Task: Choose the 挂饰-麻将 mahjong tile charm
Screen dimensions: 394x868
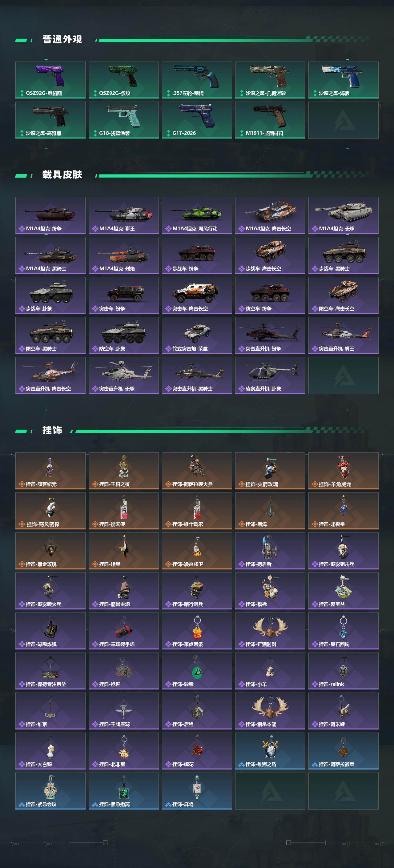Action: tap(197, 791)
